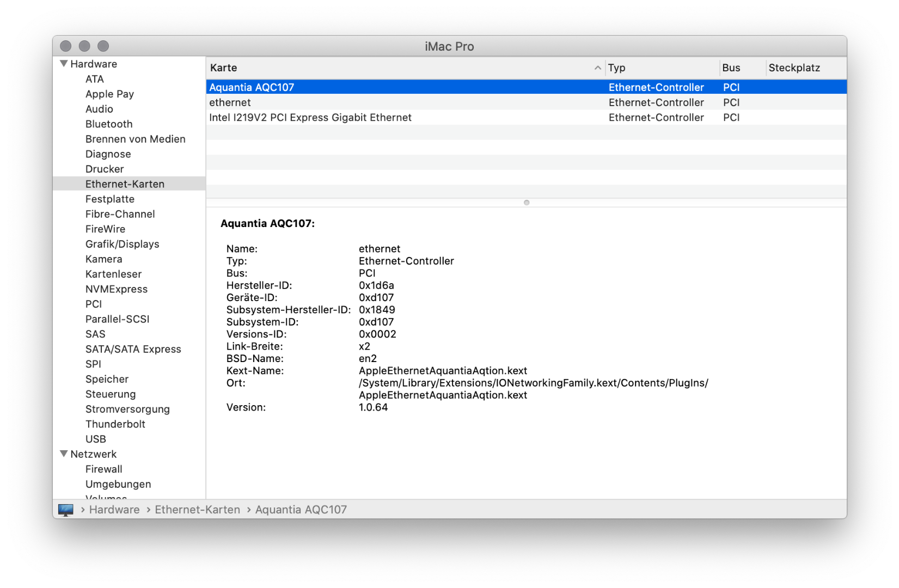Open Stromversorgung category
Screen dimensions: 899x588
[127, 409]
